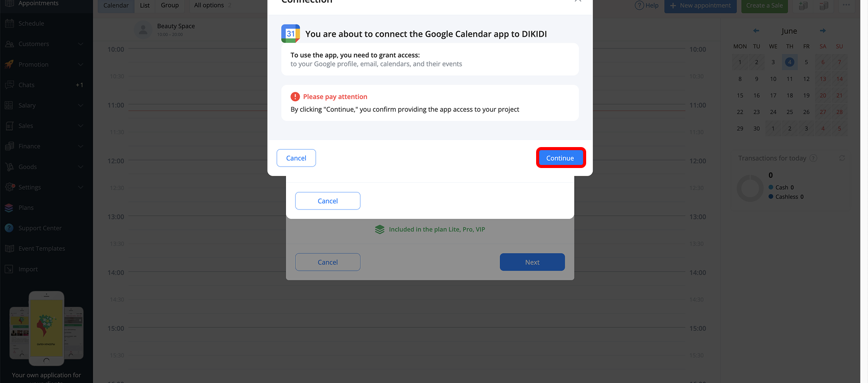Switch to the Group view tab
The width and height of the screenshot is (868, 383).
click(170, 6)
